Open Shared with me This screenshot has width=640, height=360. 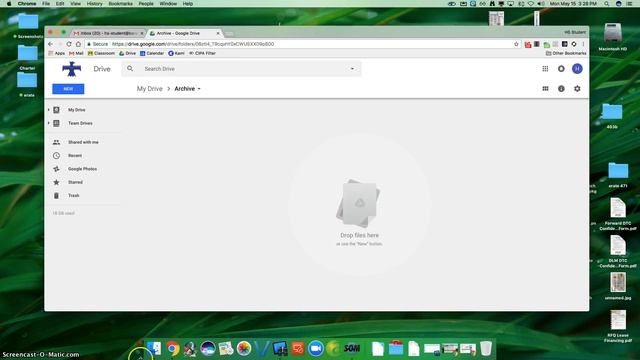coord(83,142)
